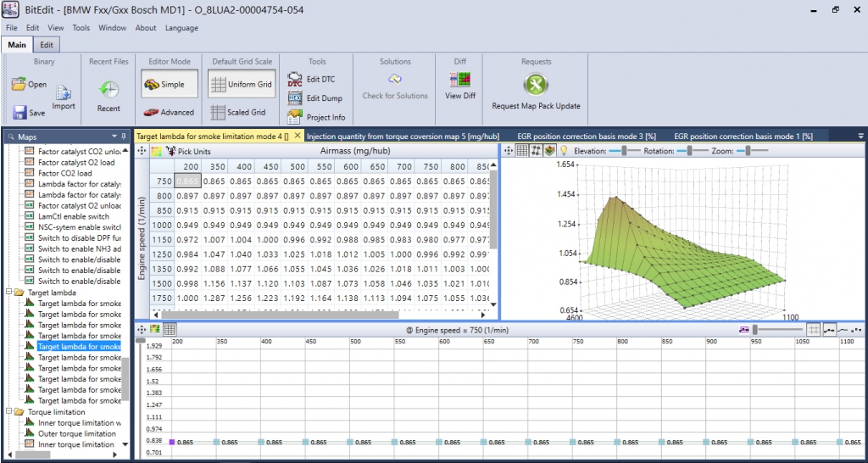Open Project Info

tap(317, 117)
